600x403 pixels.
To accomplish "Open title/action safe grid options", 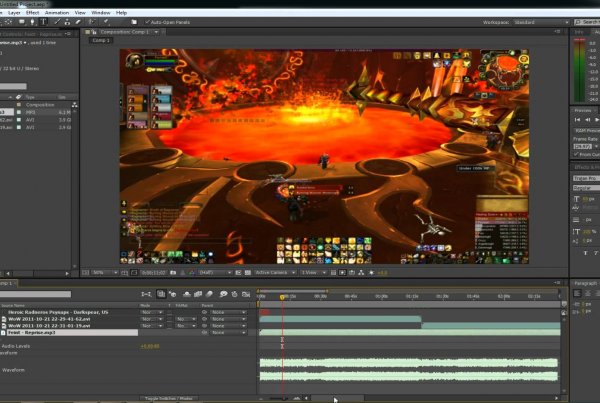I will (124, 272).
